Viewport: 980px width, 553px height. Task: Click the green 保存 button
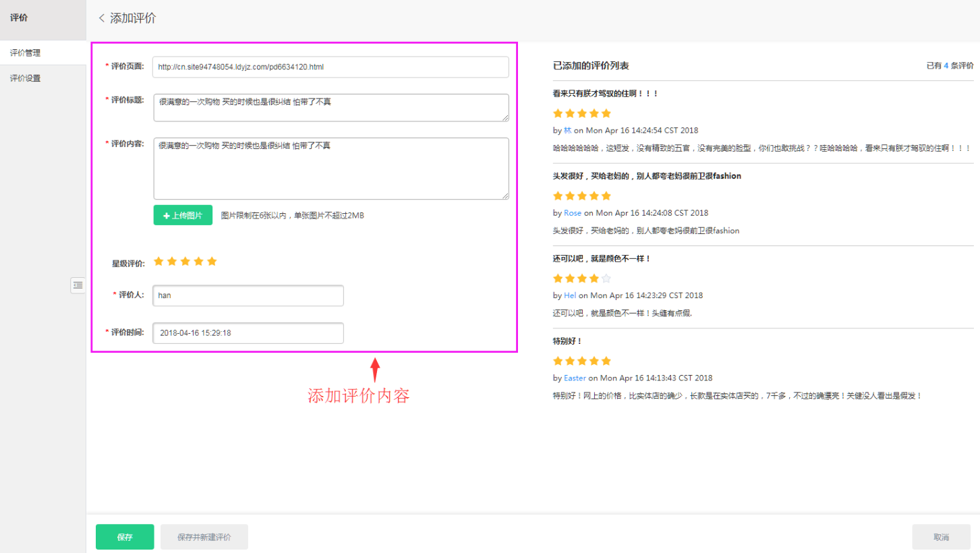pyautogui.click(x=125, y=537)
